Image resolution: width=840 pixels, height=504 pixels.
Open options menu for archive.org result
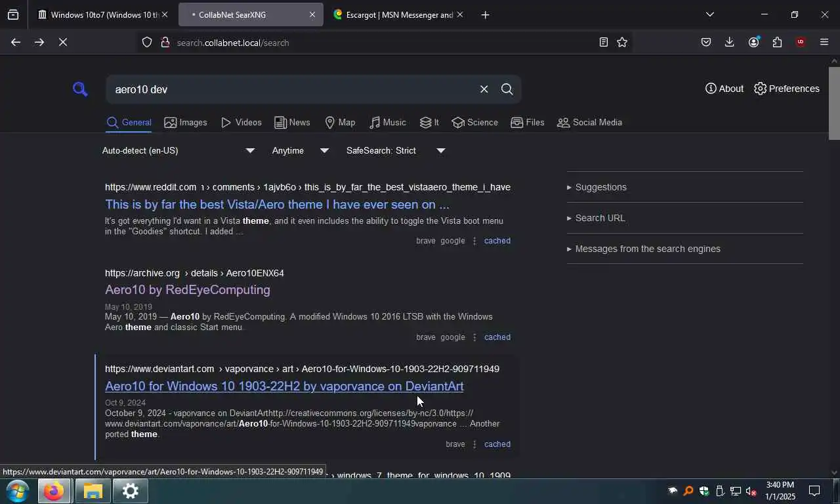pos(474,337)
